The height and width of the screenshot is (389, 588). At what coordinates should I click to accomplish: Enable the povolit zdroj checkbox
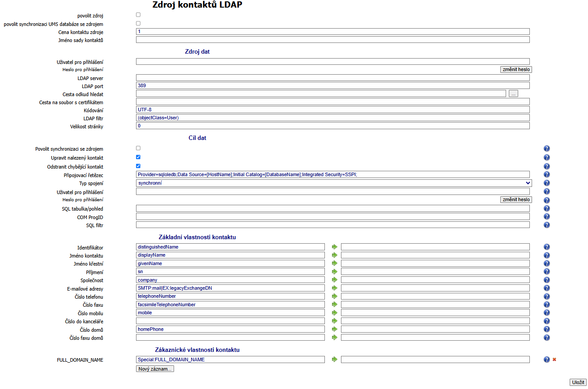[x=138, y=15]
